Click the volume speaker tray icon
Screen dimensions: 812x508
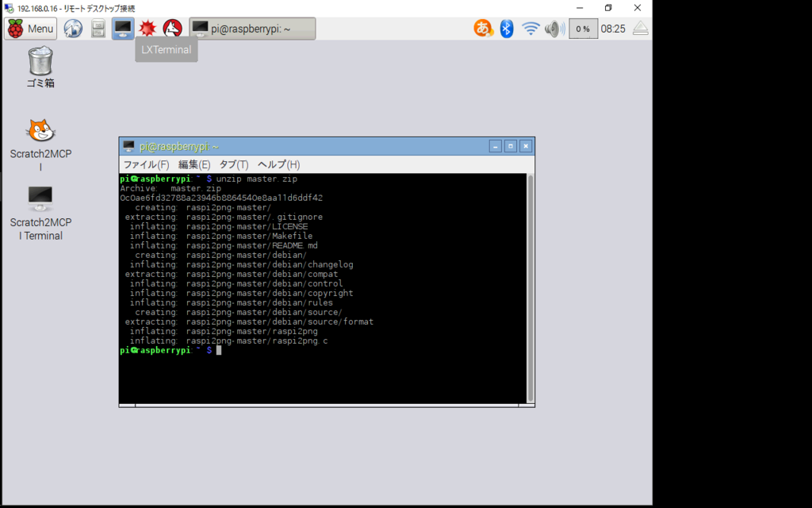(x=554, y=29)
